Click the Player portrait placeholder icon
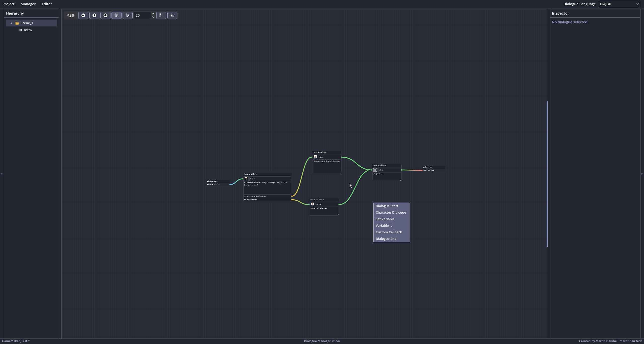Screen dimensions: 644x344 click(375, 170)
